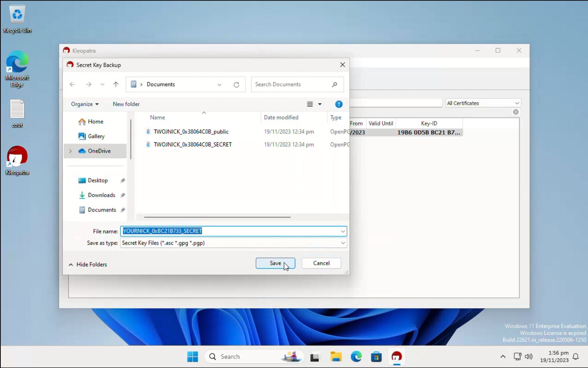Save the secret key backup
This screenshot has height=368, width=588.
click(x=275, y=263)
